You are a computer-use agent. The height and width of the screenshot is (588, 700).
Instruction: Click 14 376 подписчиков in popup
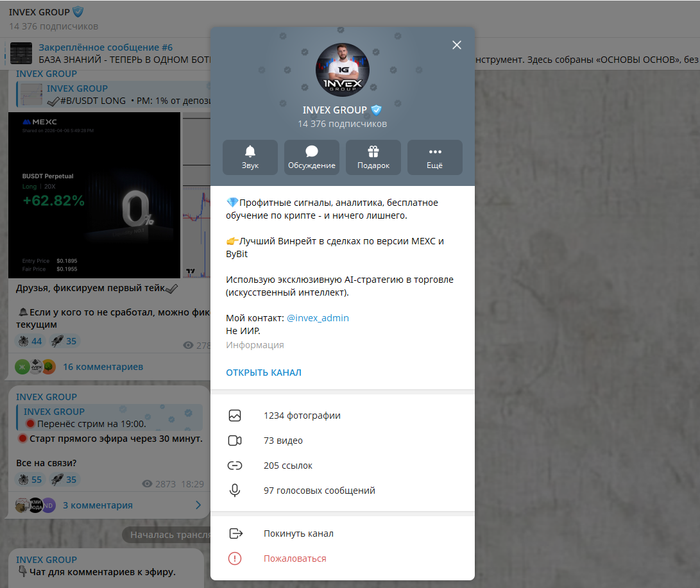point(343,124)
